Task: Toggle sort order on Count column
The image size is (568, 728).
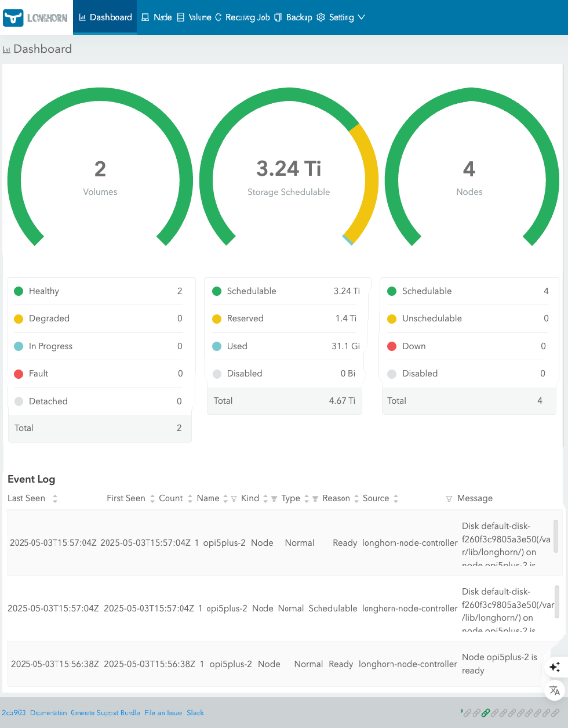Action: [x=190, y=498]
